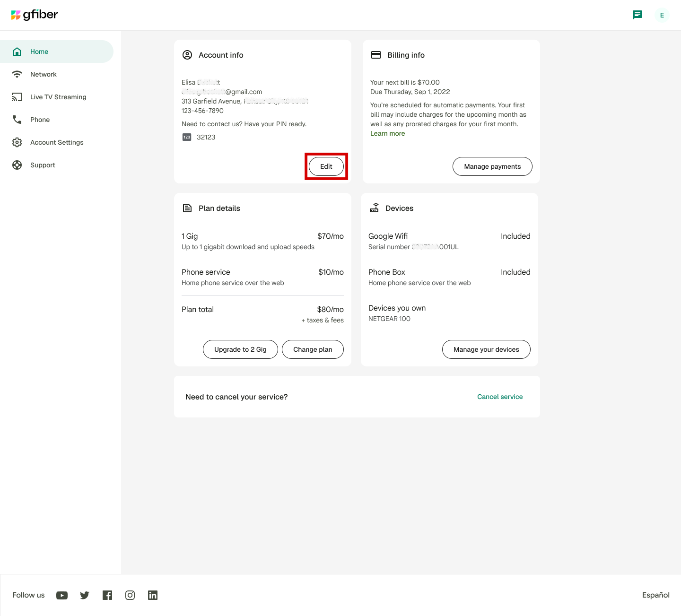Open the Instagram social link

tap(130, 595)
